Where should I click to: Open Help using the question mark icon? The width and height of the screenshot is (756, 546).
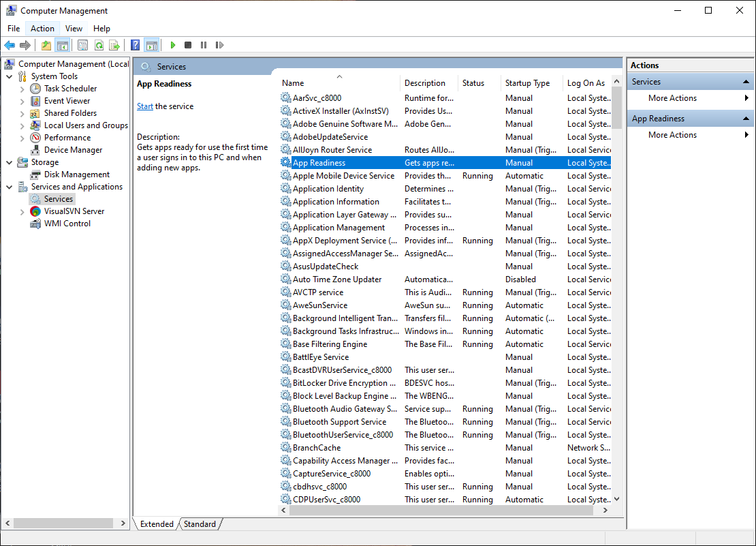click(x=134, y=45)
